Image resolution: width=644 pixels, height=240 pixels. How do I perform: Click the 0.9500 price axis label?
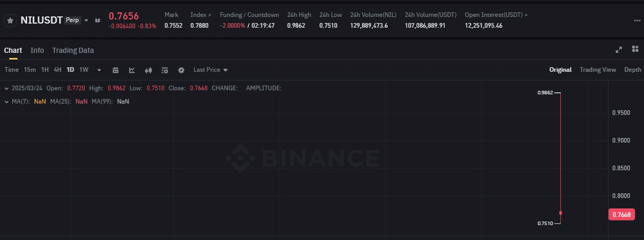621,112
